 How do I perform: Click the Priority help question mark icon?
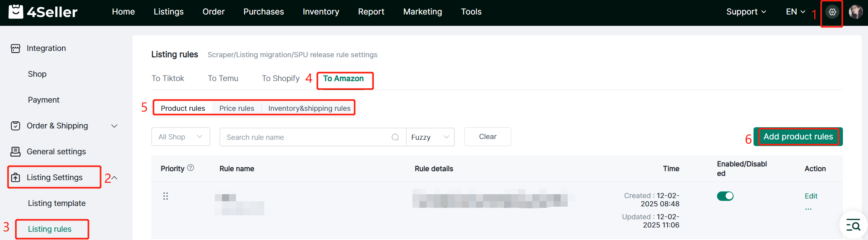[x=191, y=168]
